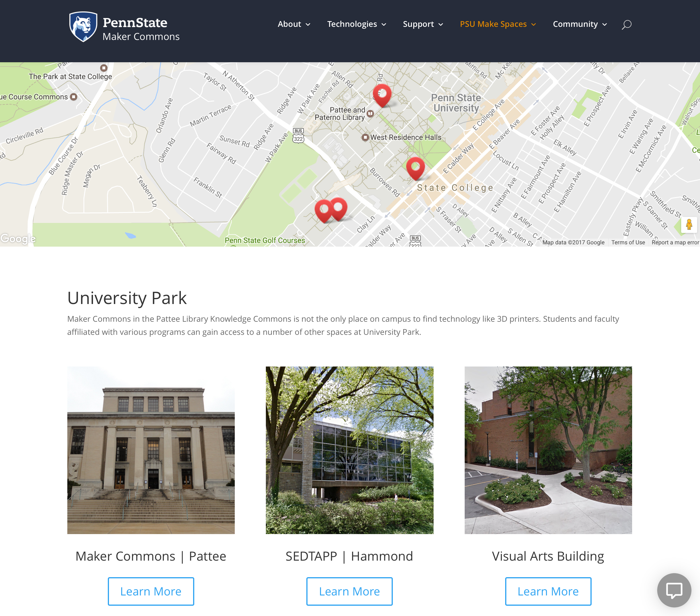Select the map pin above State College label
This screenshot has width=700, height=616.
(x=415, y=169)
